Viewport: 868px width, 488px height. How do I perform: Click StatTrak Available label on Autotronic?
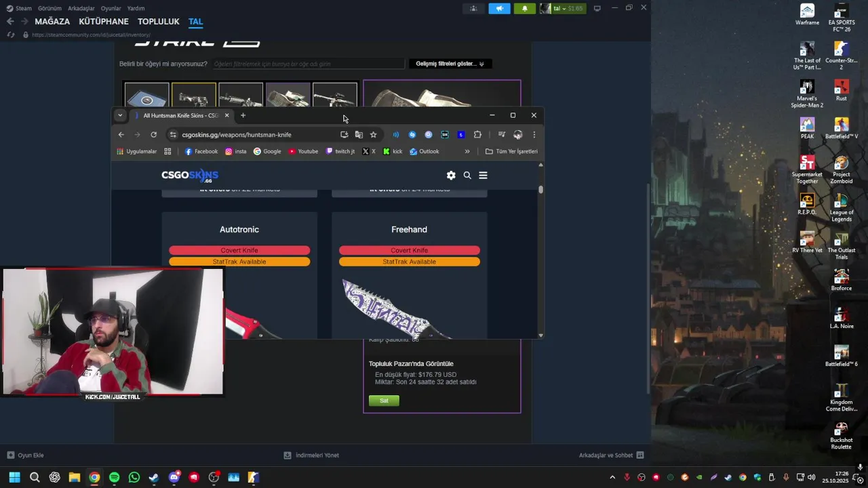pos(239,262)
